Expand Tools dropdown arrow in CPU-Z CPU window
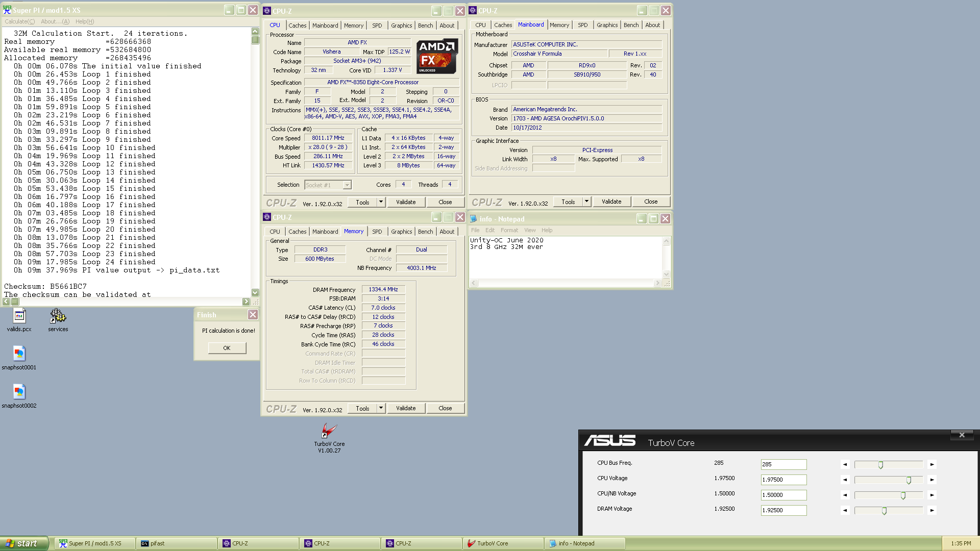Screen dimensions: 980x551 pyautogui.click(x=381, y=202)
